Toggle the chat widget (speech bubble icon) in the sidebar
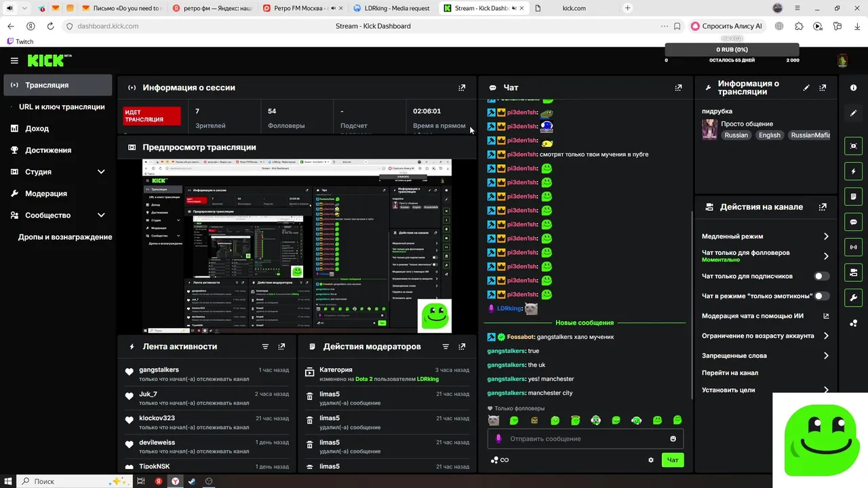Viewport: 868px width, 488px height. pos(853,222)
